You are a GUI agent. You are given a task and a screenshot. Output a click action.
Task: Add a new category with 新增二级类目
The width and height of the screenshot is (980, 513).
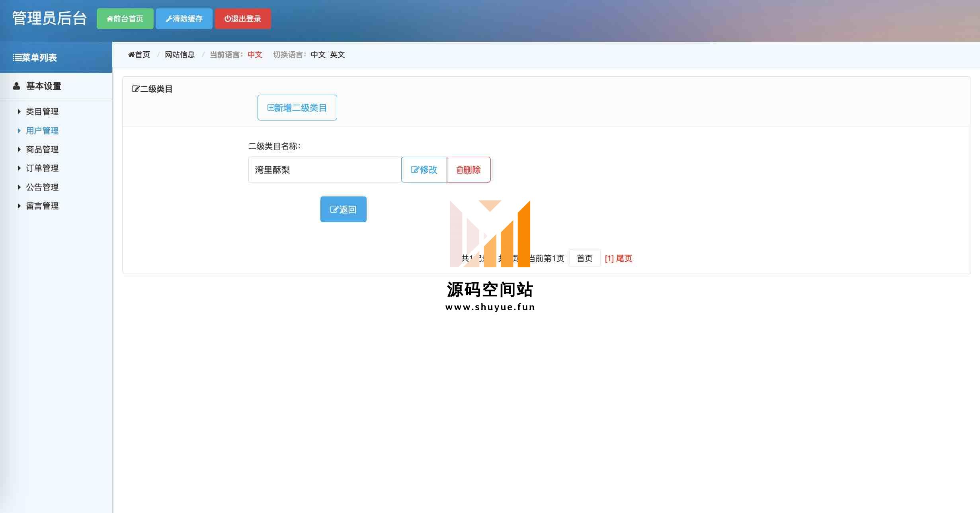pos(297,107)
